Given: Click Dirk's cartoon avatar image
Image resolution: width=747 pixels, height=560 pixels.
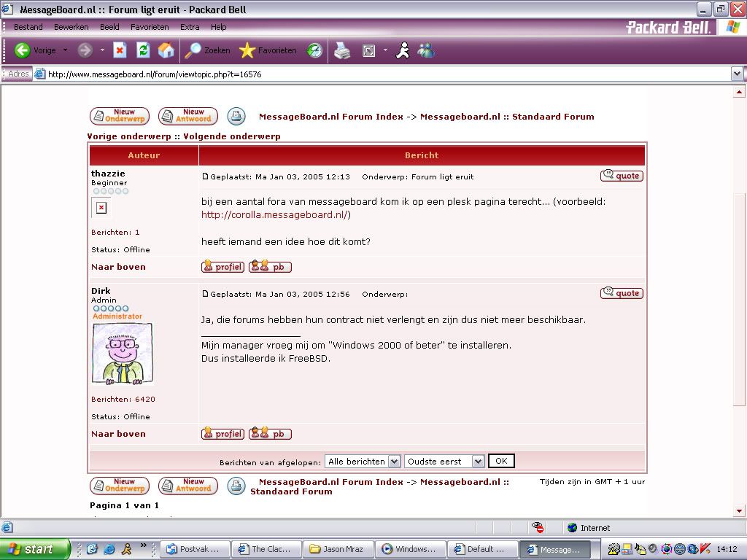Looking at the screenshot, I should pos(123,354).
